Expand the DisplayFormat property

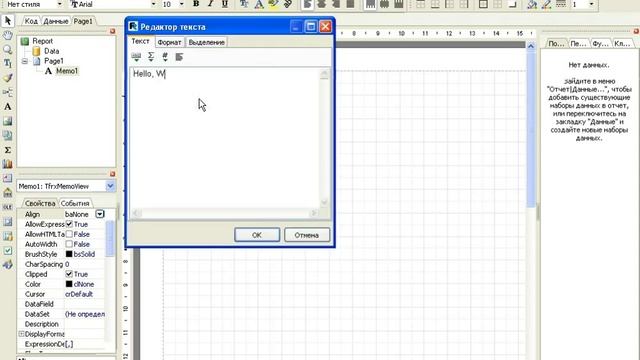coord(21,334)
